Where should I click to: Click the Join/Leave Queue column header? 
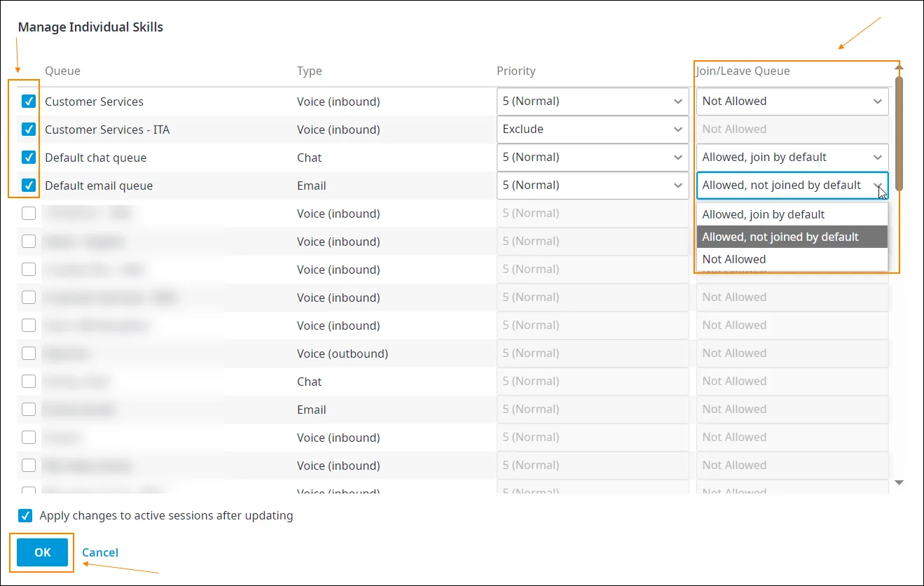[x=743, y=71]
